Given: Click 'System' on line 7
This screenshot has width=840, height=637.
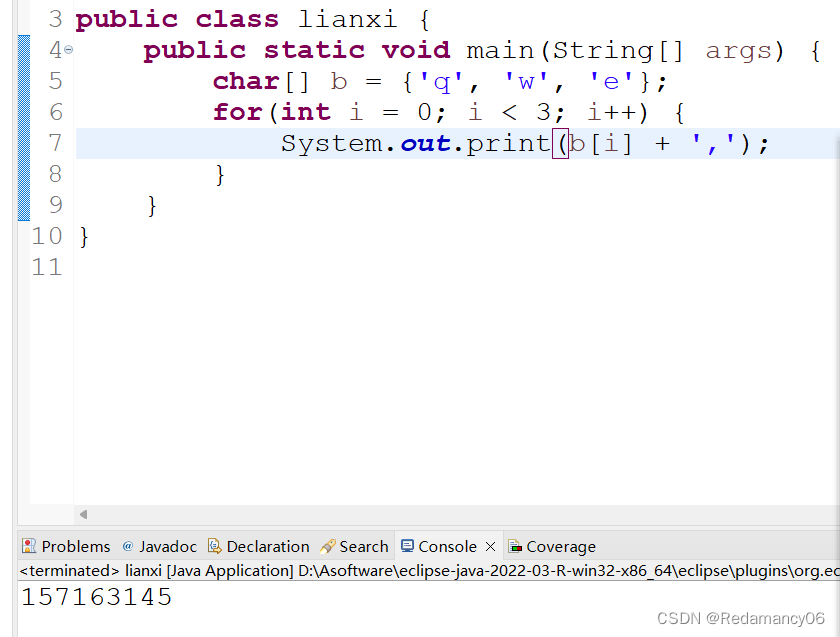Looking at the screenshot, I should click(x=332, y=144).
